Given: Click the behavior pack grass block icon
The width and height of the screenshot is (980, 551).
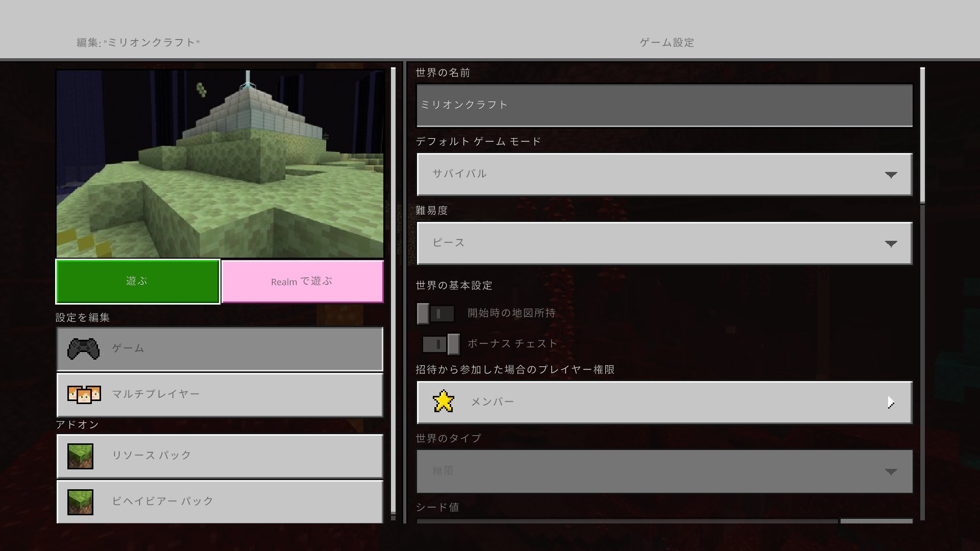Looking at the screenshot, I should 81,502.
